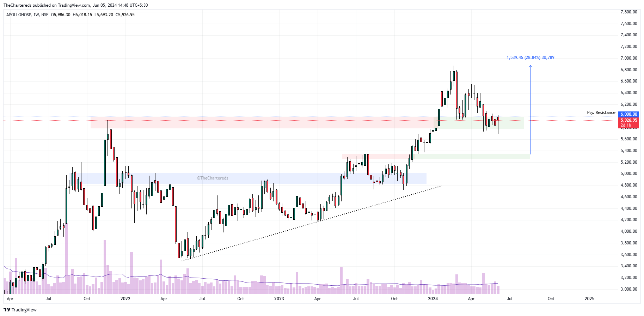Select the blue 6,000.00 price line label

pos(629,114)
